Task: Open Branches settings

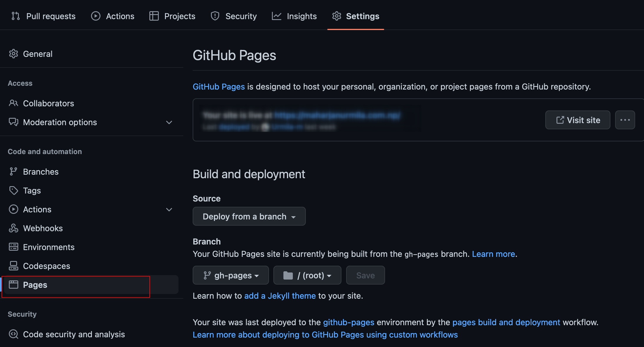Action: coord(91,172)
